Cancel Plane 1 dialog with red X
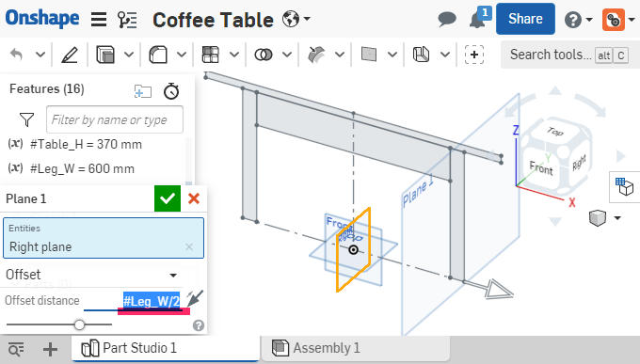 (x=194, y=198)
